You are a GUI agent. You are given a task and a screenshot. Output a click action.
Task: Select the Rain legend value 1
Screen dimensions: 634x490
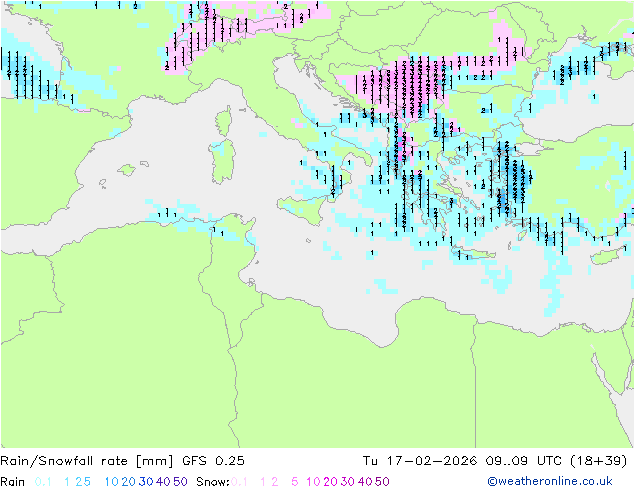click(x=67, y=482)
